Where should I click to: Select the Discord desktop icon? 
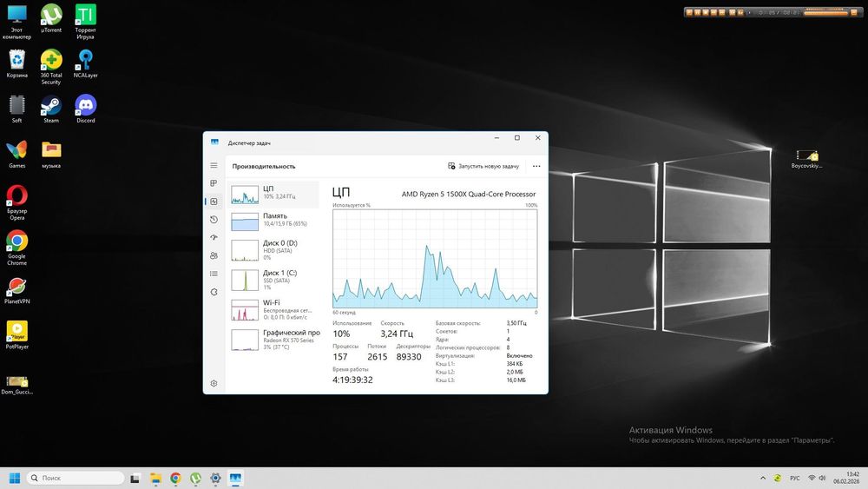pos(85,109)
